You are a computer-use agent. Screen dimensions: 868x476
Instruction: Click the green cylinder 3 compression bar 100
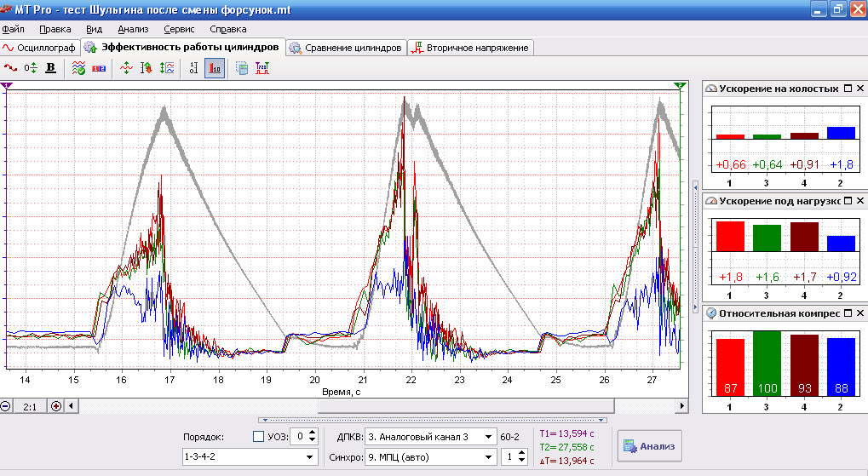point(767,364)
